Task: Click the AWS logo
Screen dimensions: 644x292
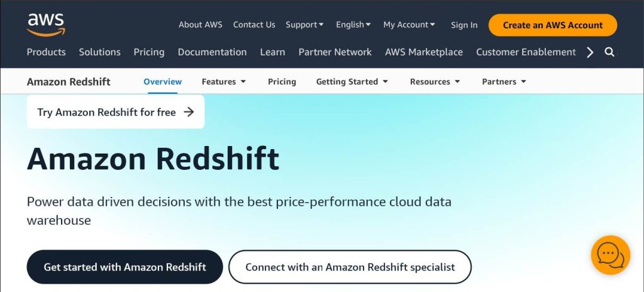Action: pyautogui.click(x=45, y=25)
